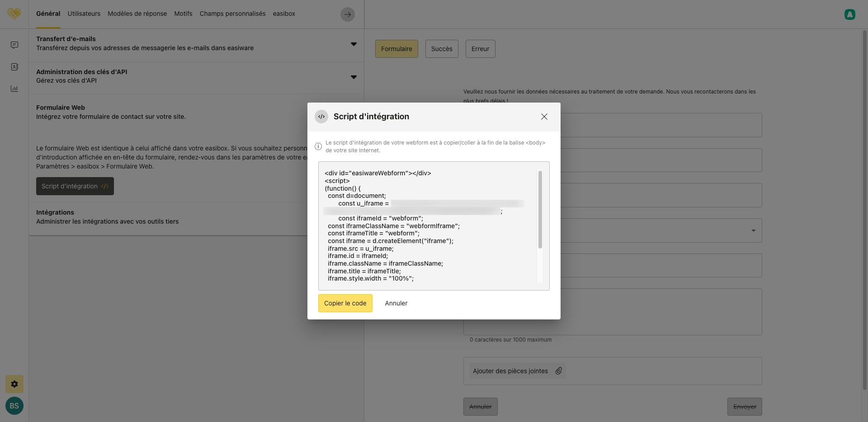Screen dimensions: 868x422
Task: Click the green notification icon top right
Action: point(849,14)
